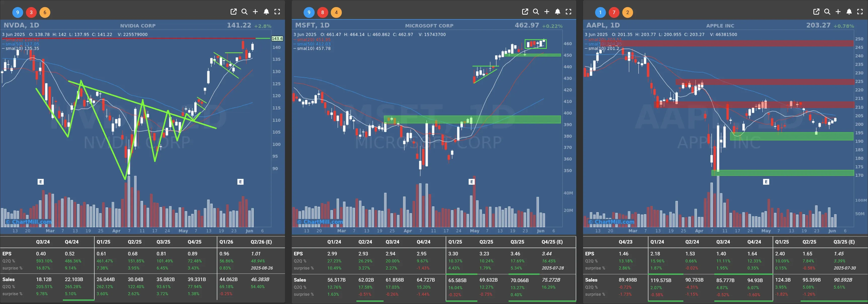Click APPLE INC company name

coord(720,26)
